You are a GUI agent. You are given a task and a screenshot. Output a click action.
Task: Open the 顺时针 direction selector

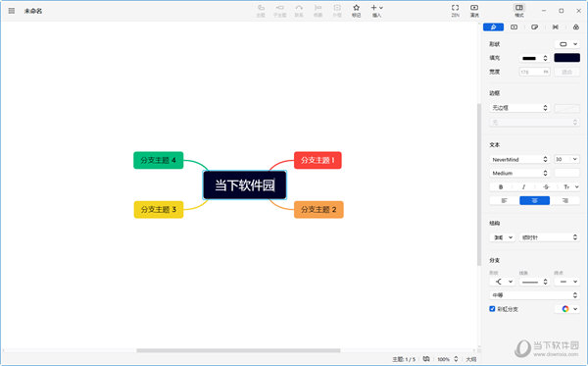click(x=550, y=237)
